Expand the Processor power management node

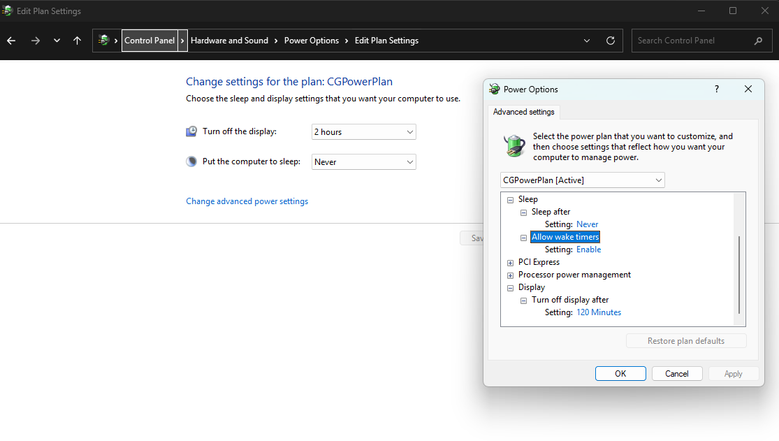(x=510, y=275)
